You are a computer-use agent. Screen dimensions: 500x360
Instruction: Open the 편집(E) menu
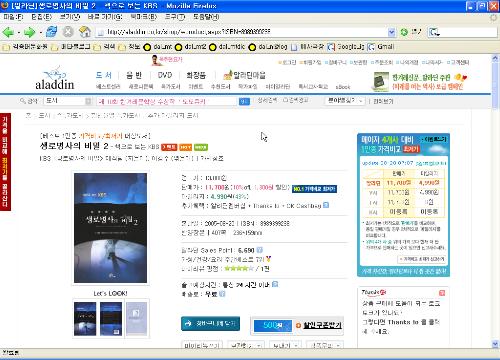click(x=42, y=17)
